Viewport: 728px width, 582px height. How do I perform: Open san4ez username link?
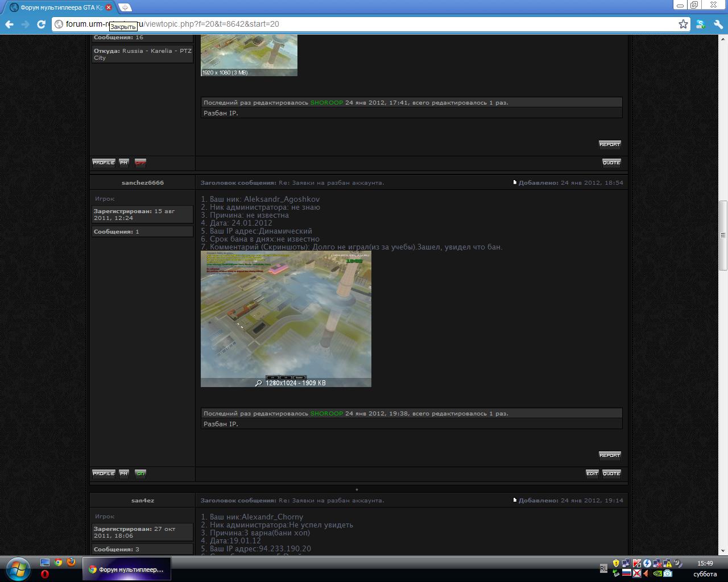(143, 500)
